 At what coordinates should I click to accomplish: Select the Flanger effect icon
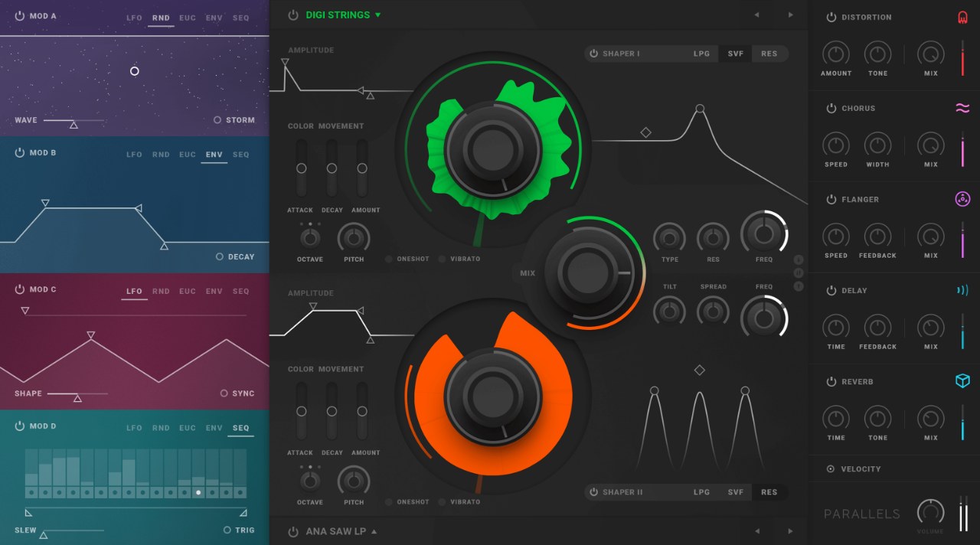[x=962, y=199]
